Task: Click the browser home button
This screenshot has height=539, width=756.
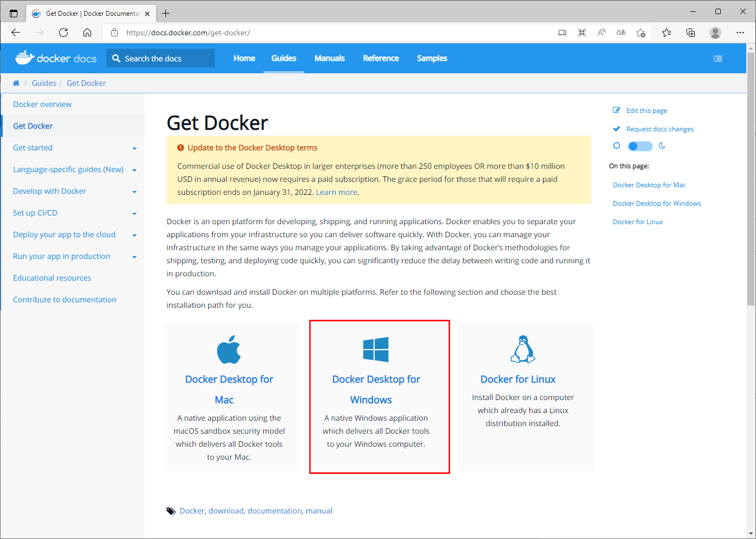Action: tap(87, 33)
